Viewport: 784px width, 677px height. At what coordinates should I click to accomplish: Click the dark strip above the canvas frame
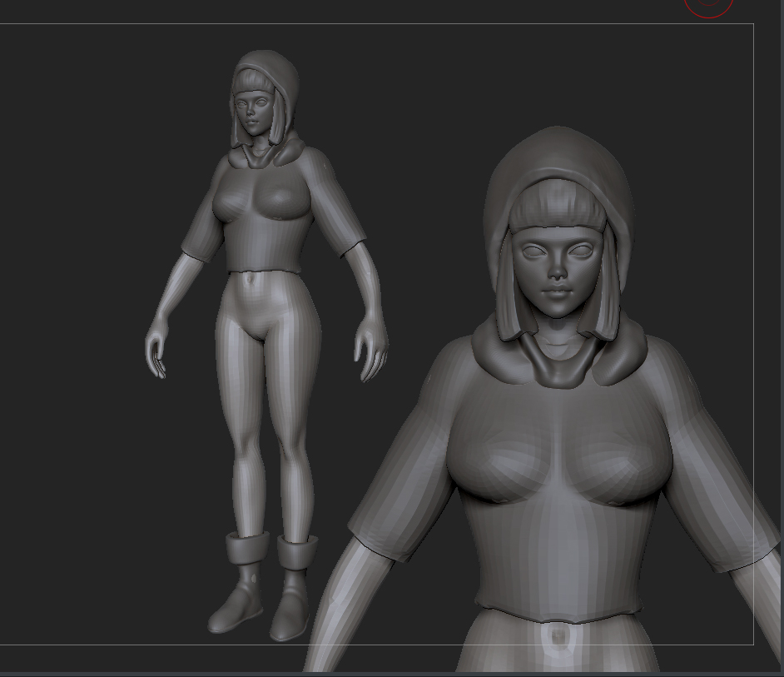pos(333,12)
